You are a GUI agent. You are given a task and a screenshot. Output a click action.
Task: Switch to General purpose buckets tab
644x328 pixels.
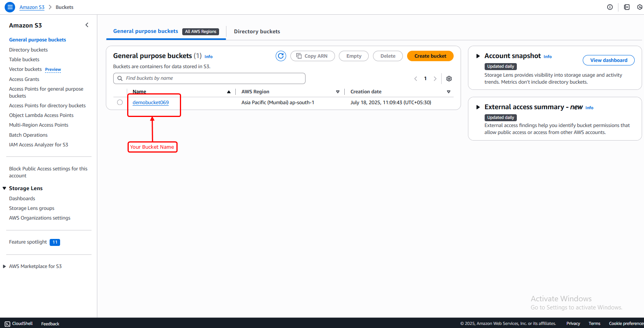(146, 31)
